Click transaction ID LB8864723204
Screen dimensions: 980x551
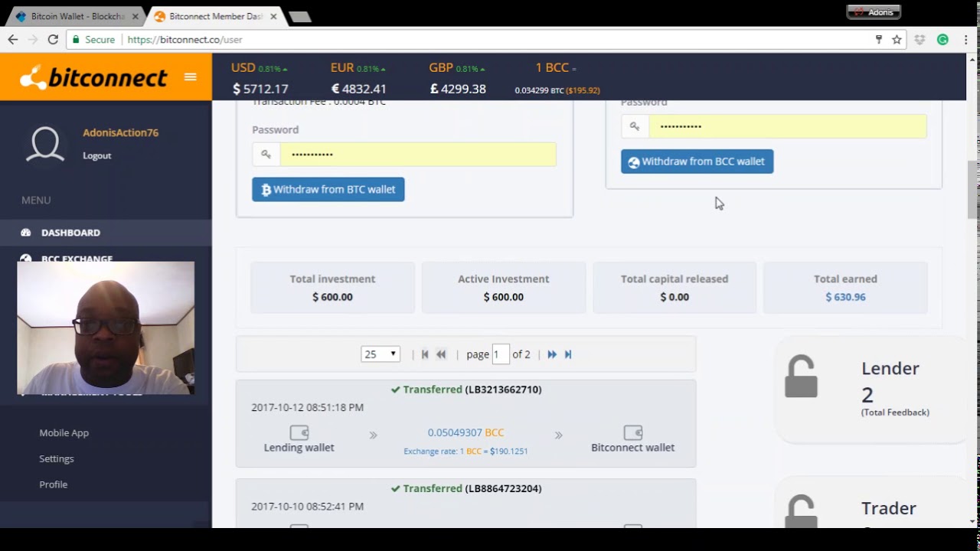(x=503, y=488)
